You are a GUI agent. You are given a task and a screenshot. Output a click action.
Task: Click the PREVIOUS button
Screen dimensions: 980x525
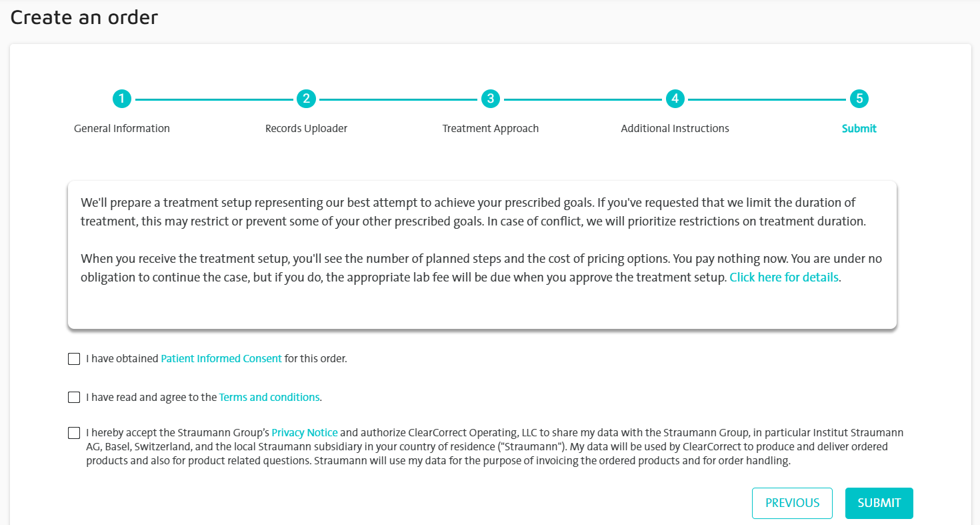792,503
